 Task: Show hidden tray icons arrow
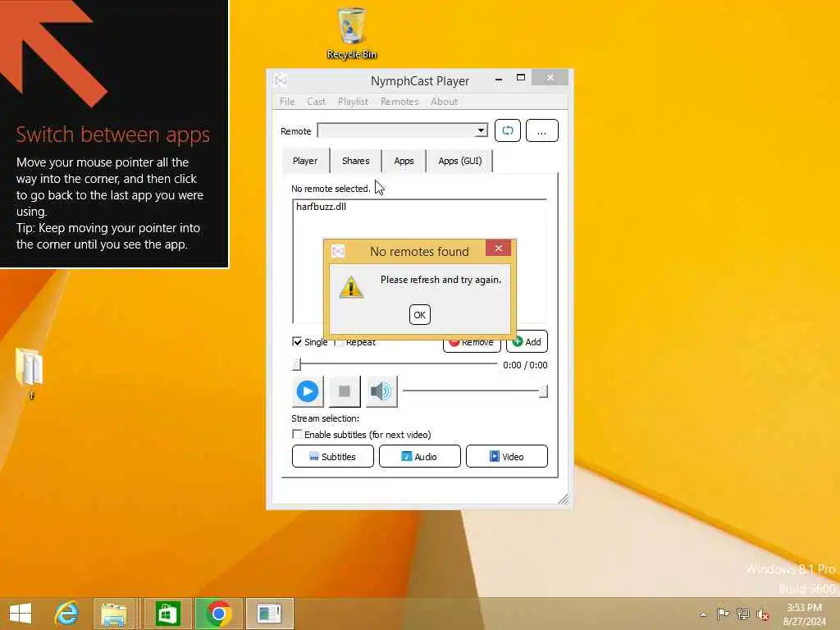tap(703, 614)
